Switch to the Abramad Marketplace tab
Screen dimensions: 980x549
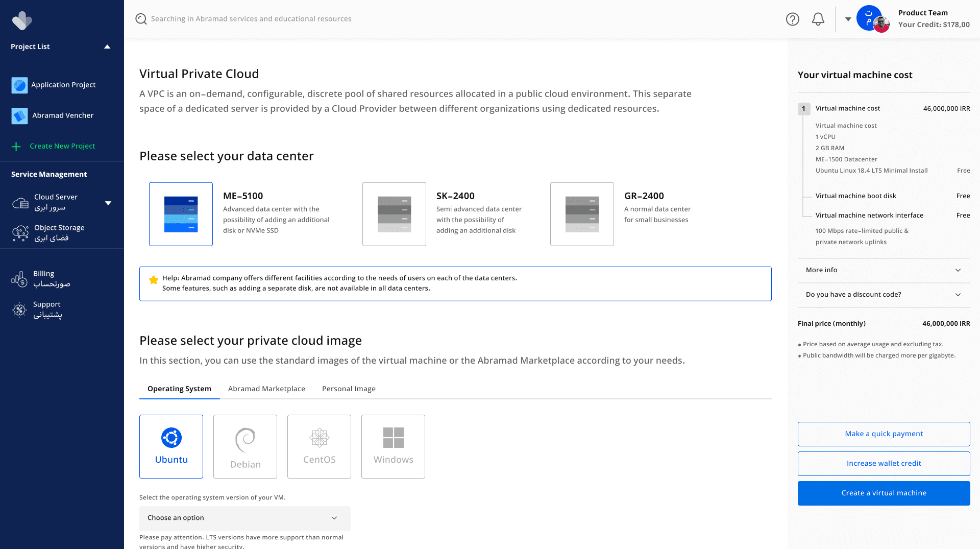click(x=266, y=389)
